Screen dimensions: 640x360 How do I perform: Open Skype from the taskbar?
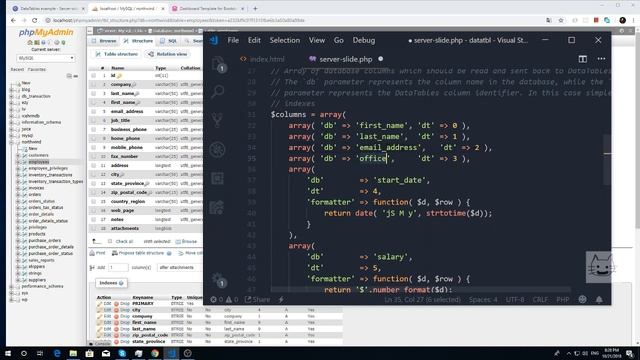point(122,353)
